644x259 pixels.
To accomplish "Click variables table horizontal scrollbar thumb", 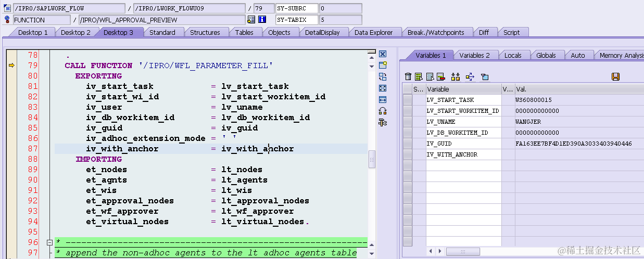I will [x=463, y=252].
